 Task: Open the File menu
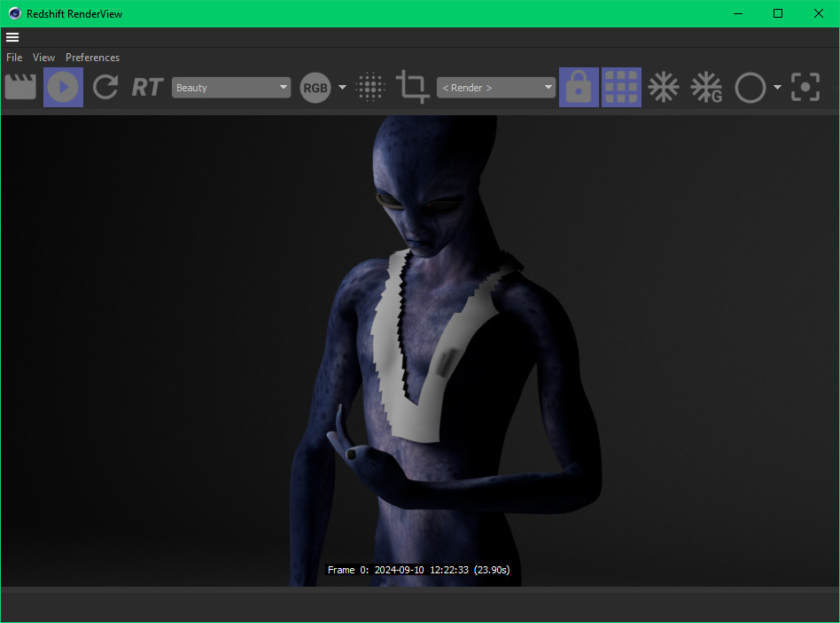[14, 58]
